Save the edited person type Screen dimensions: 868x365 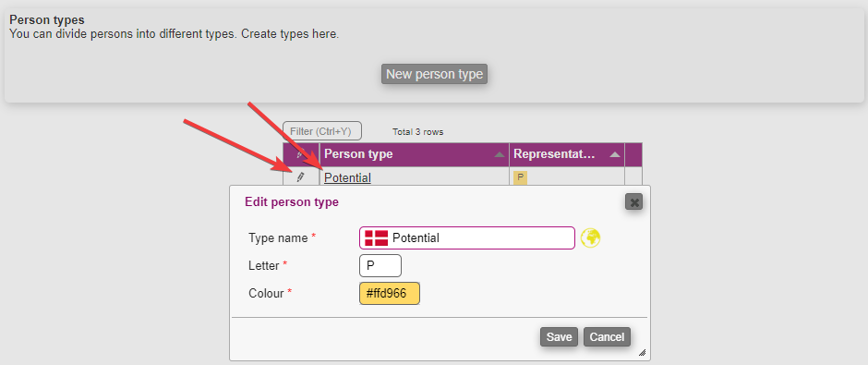tap(559, 336)
